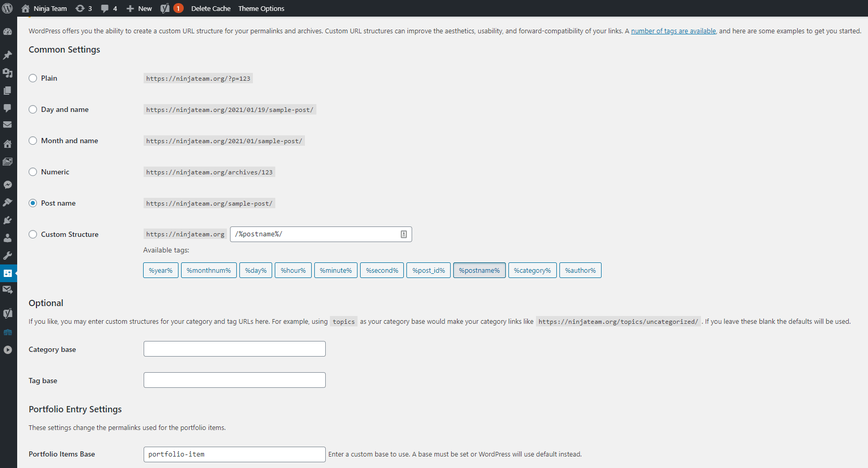
Task: Click the icon inside the custom structure field
Action: (x=404, y=234)
